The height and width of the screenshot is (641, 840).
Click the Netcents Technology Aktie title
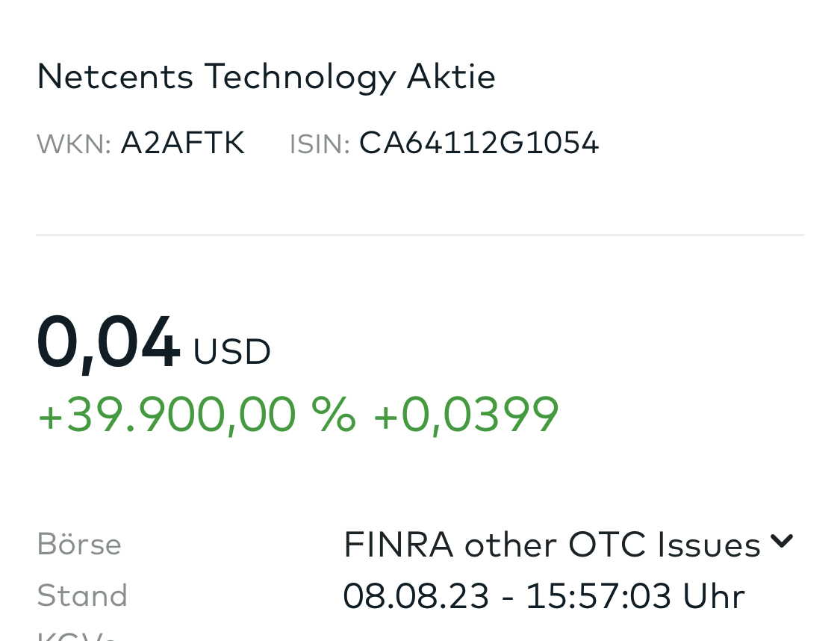tap(266, 76)
